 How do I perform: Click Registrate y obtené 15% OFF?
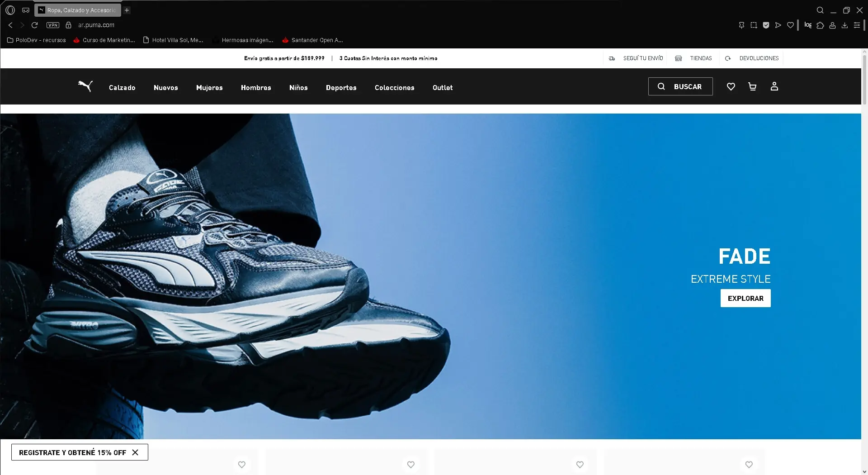(x=72, y=452)
